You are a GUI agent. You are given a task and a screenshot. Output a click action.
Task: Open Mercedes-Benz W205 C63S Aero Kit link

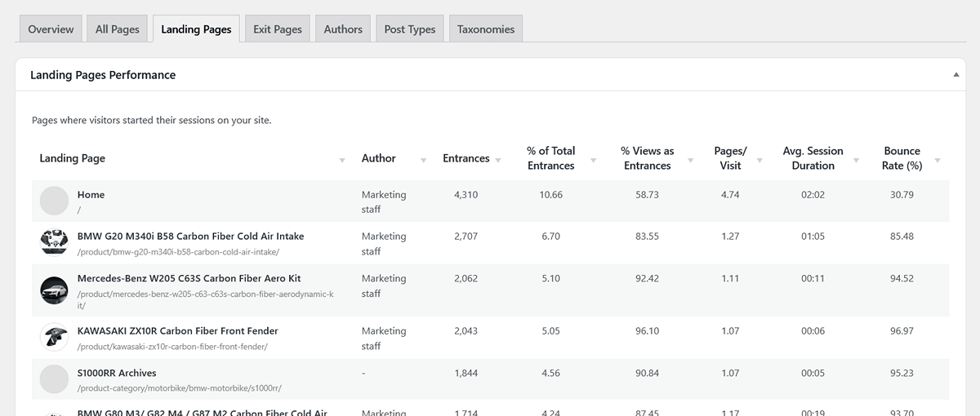[189, 278]
